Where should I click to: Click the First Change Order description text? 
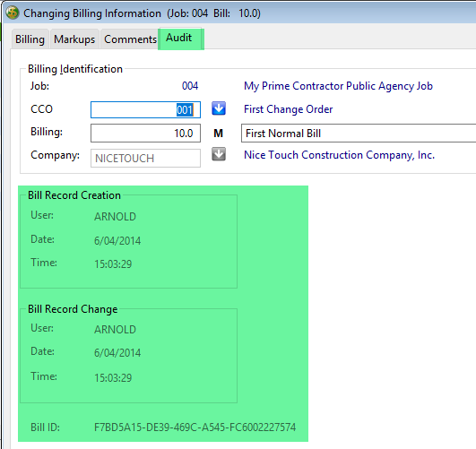(x=288, y=109)
